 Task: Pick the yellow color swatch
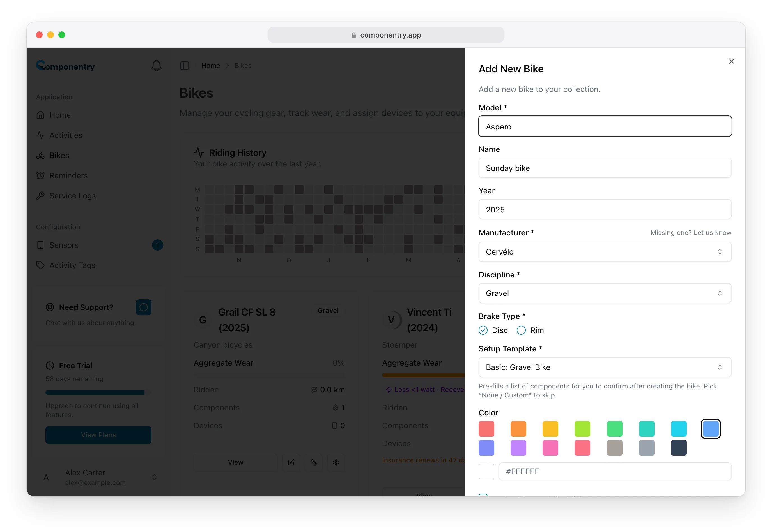[x=550, y=429]
